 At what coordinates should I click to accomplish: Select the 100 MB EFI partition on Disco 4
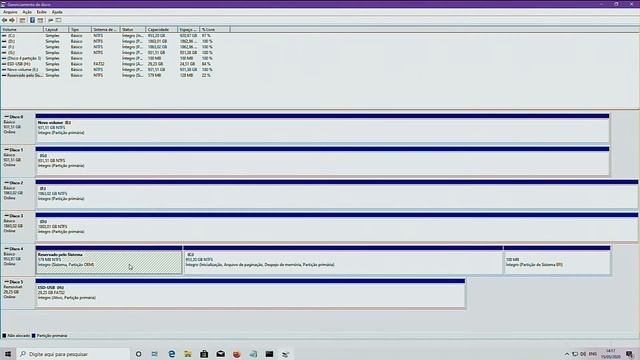[x=557, y=260]
